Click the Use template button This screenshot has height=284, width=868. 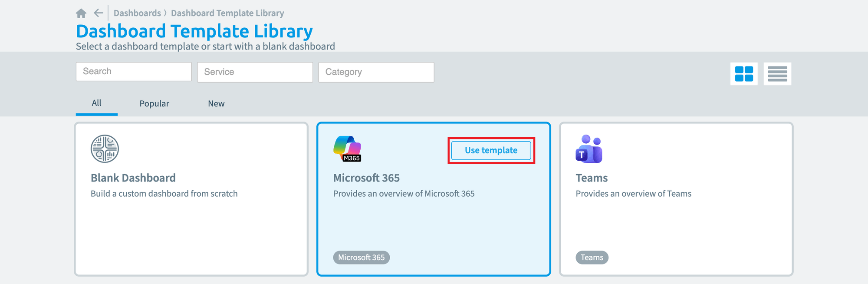tap(491, 150)
